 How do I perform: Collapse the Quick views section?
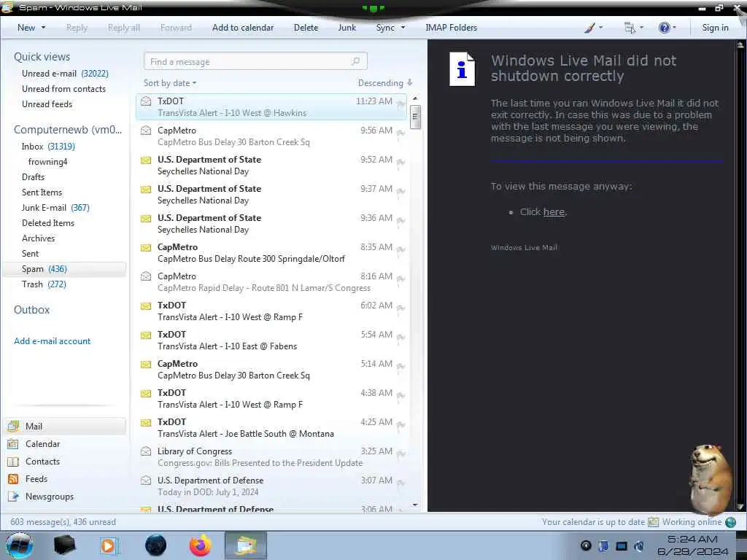(x=42, y=57)
